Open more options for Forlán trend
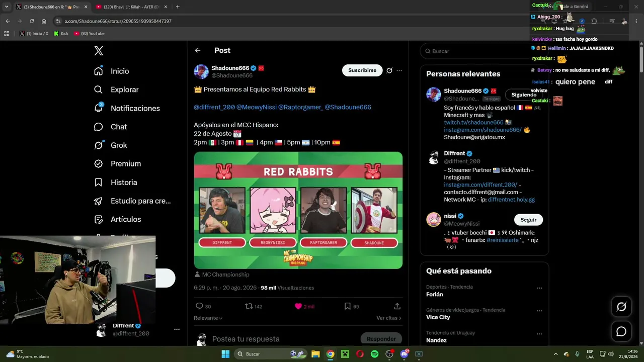 point(539,289)
